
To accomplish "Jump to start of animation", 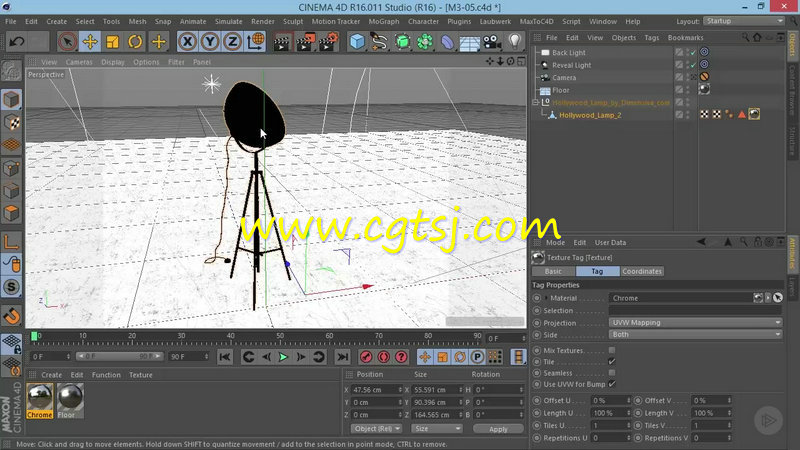I will point(224,357).
